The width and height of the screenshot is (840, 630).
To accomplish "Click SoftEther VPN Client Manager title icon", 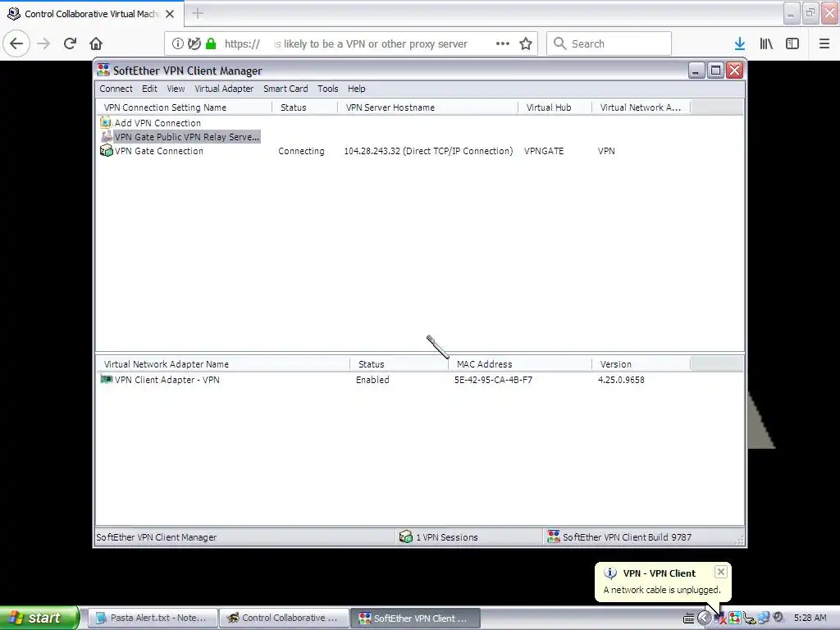I will pyautogui.click(x=103, y=71).
